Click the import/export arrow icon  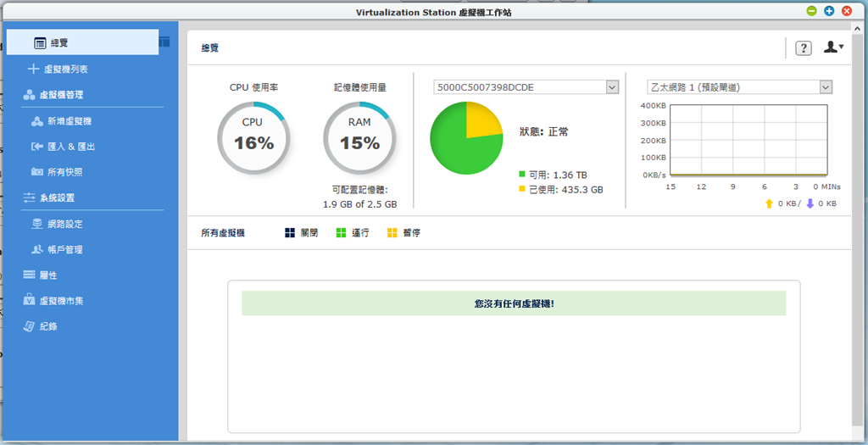pos(37,147)
